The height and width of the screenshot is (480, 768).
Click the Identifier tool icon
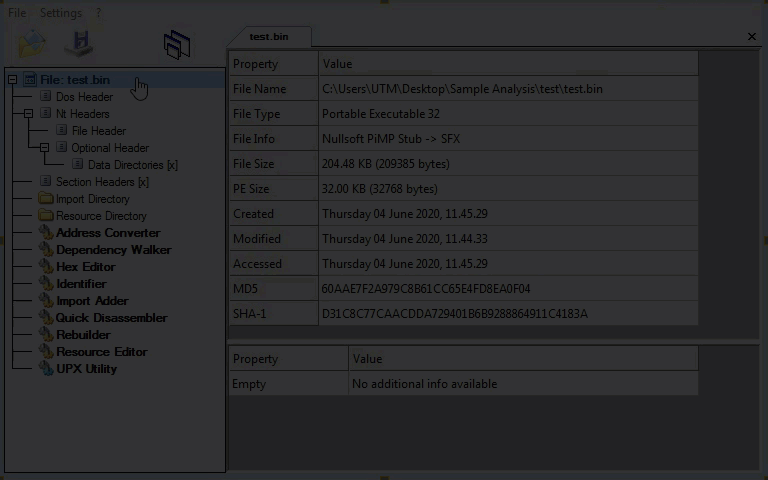(x=46, y=283)
